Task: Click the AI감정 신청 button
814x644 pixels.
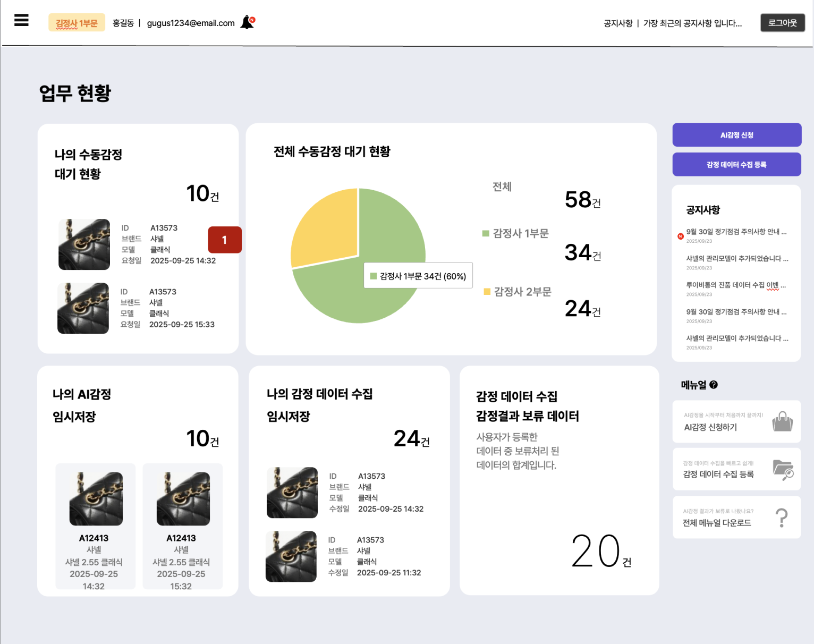Action: (x=736, y=135)
